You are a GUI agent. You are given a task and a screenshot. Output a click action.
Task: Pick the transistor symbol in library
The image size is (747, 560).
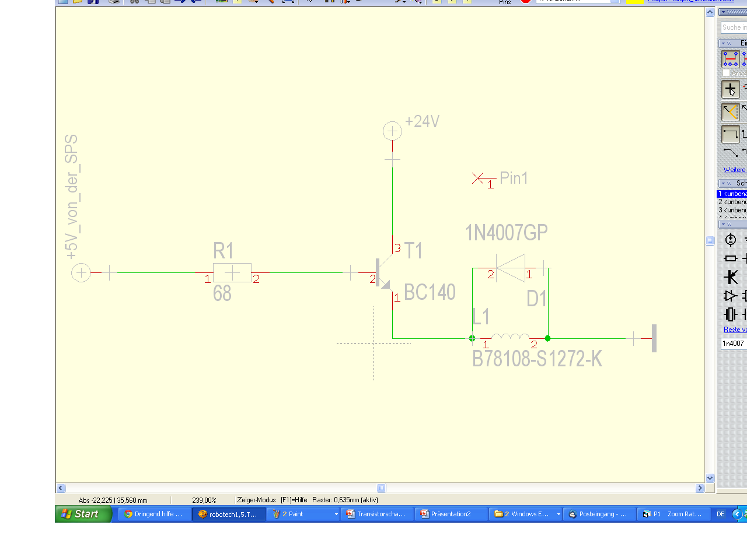point(731,277)
